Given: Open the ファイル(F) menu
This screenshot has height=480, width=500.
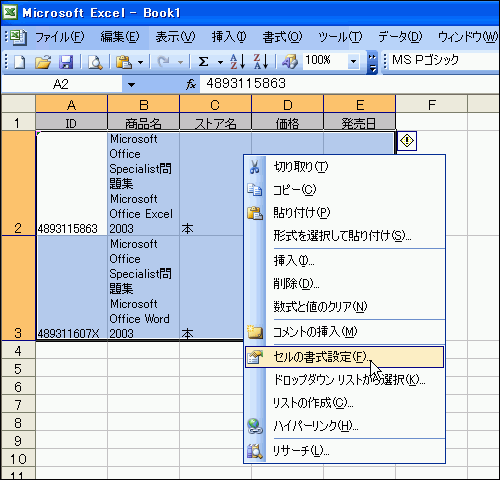Looking at the screenshot, I should pyautogui.click(x=60, y=37).
